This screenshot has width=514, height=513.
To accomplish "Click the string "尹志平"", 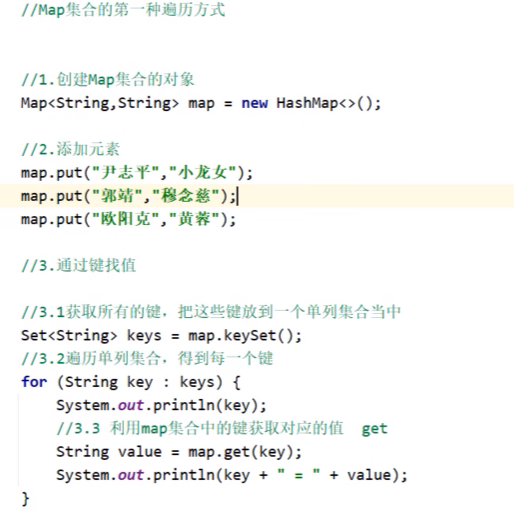I will tap(126, 173).
